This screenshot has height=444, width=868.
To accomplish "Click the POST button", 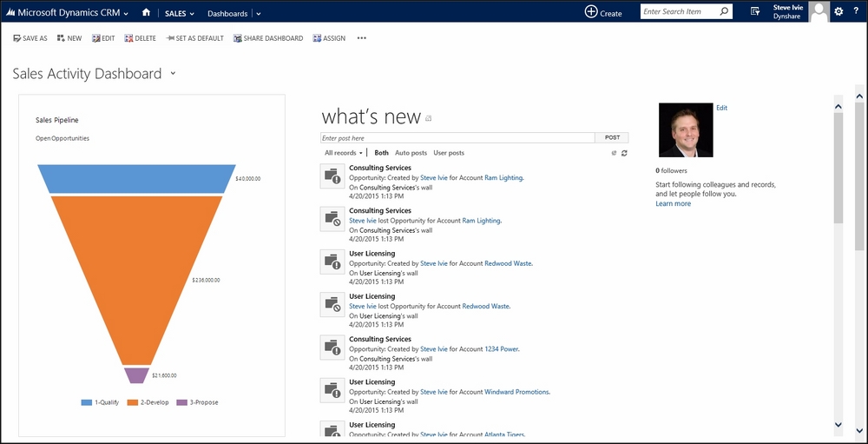I will coord(612,137).
